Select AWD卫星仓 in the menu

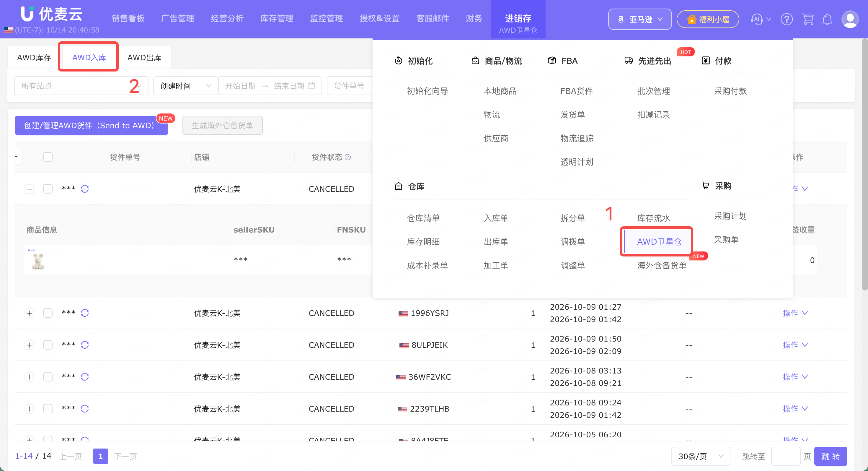click(659, 242)
